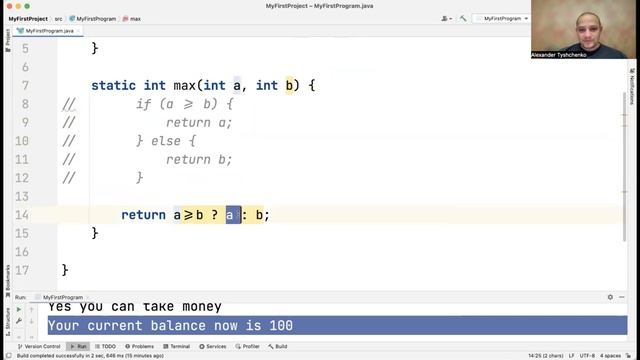The width and height of the screenshot is (640, 360).
Task: Hide the Run tool window via minus
Action: click(x=622, y=297)
